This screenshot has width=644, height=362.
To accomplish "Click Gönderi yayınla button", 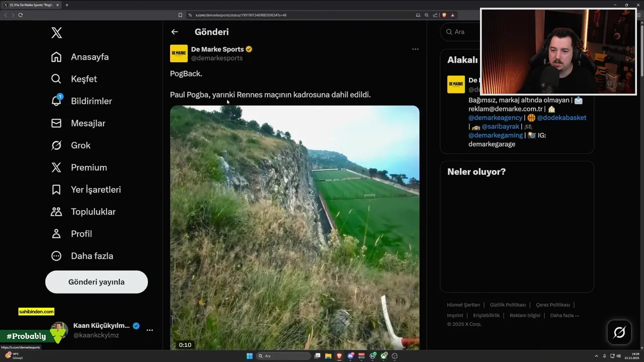I will [x=97, y=282].
